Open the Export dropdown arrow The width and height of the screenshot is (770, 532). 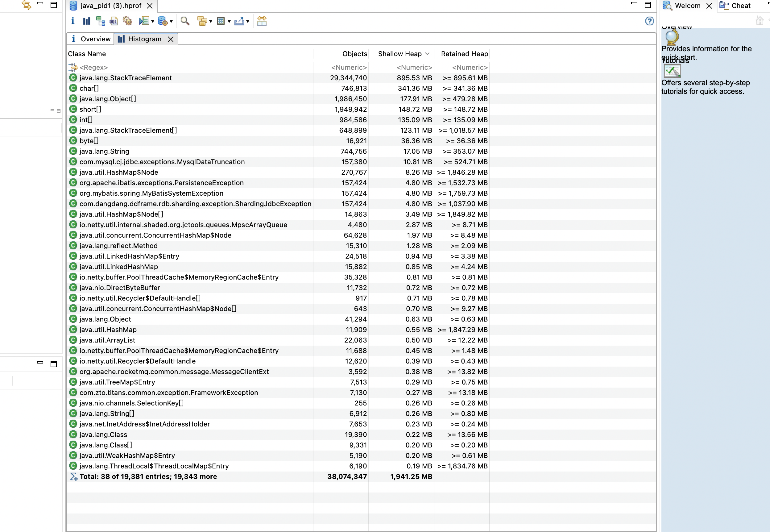(x=247, y=22)
